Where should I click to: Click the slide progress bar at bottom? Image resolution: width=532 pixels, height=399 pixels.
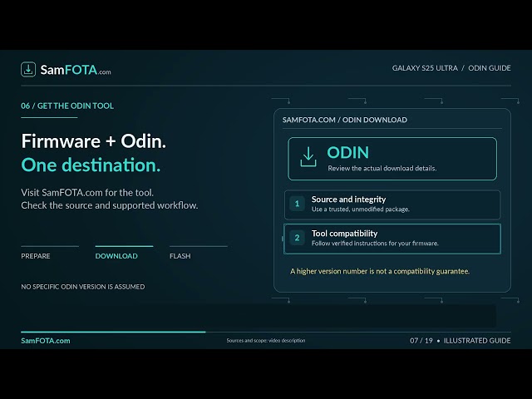pos(266,332)
